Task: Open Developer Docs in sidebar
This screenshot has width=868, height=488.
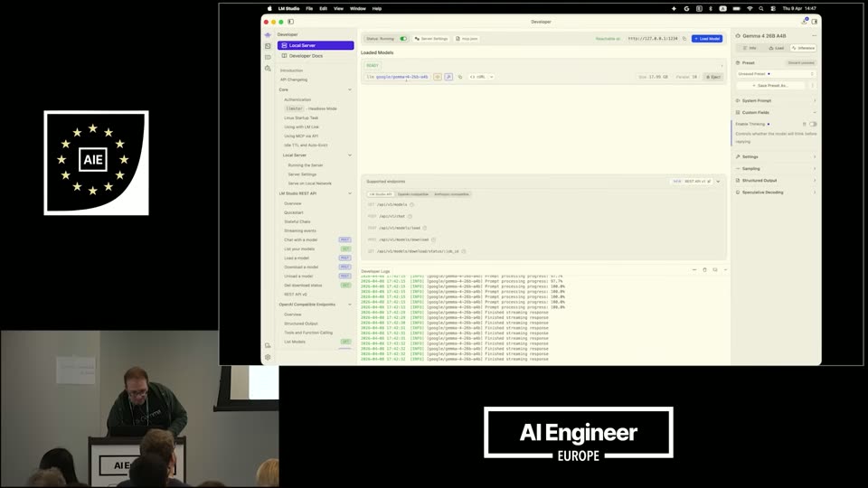Action: tap(316, 56)
